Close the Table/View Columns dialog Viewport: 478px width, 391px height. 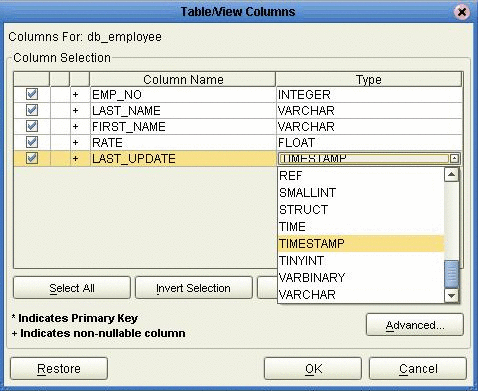pos(462,12)
